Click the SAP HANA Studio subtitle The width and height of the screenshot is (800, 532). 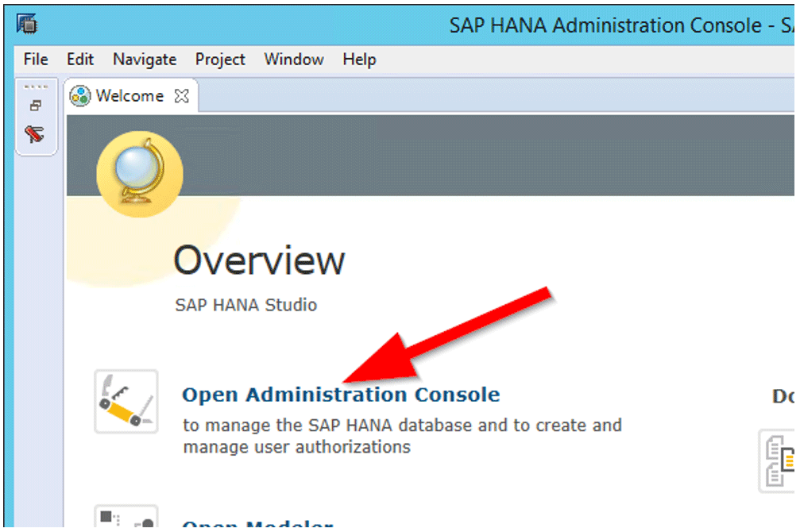click(246, 305)
